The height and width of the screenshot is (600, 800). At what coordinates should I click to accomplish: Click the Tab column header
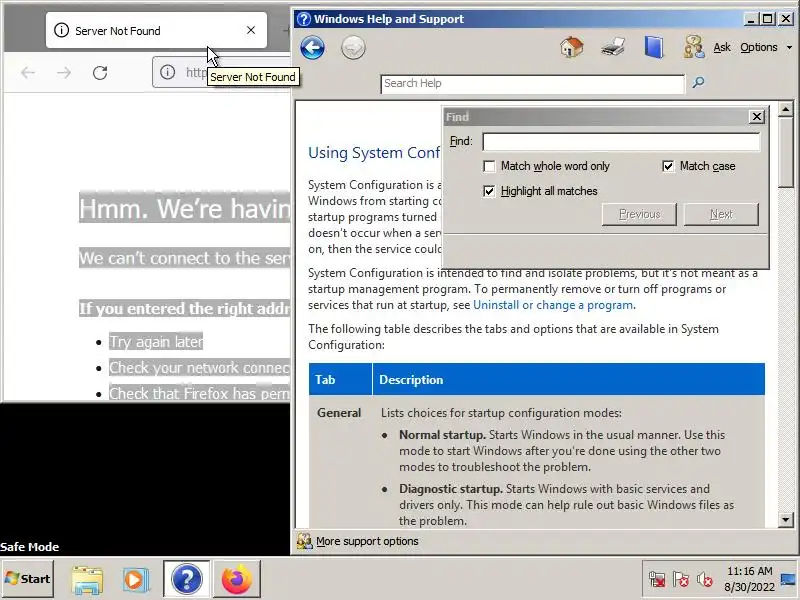pyautogui.click(x=340, y=380)
